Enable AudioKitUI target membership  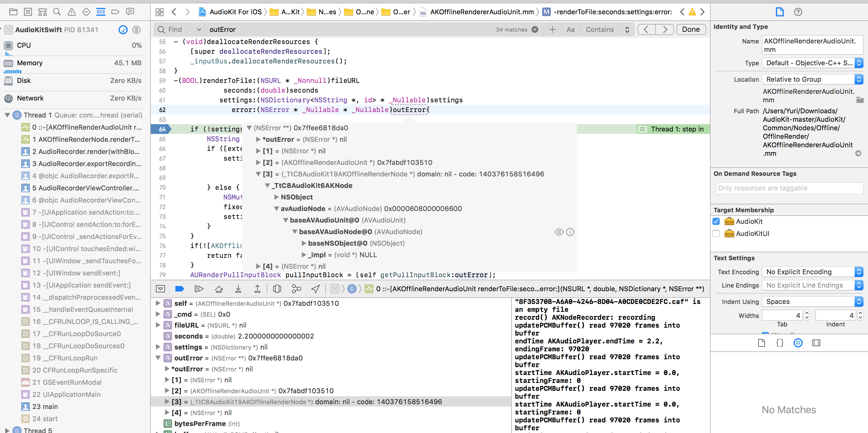716,234
